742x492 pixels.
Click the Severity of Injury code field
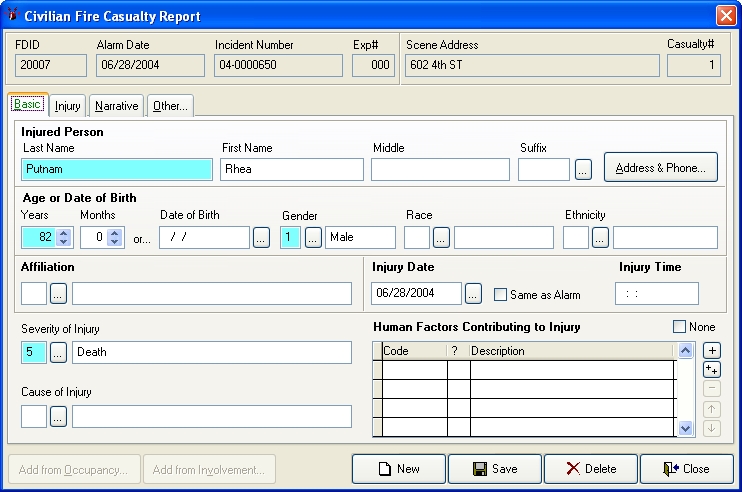pyautogui.click(x=34, y=352)
